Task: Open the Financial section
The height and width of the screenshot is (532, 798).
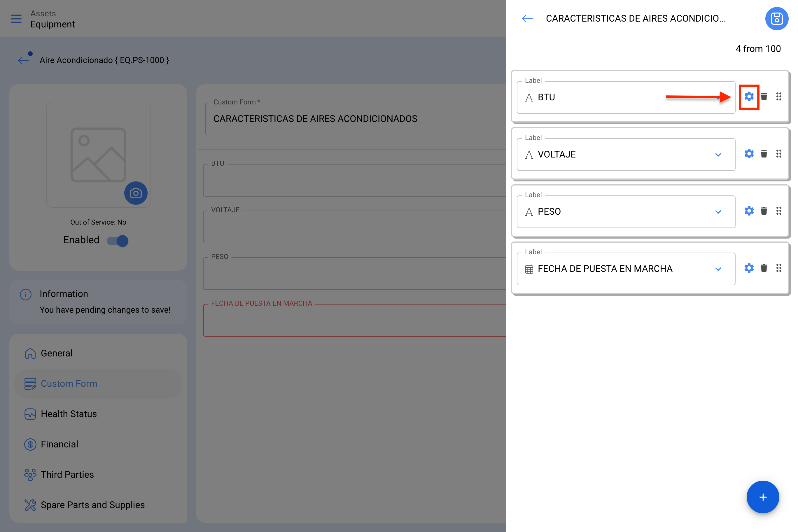Action: [98, 444]
